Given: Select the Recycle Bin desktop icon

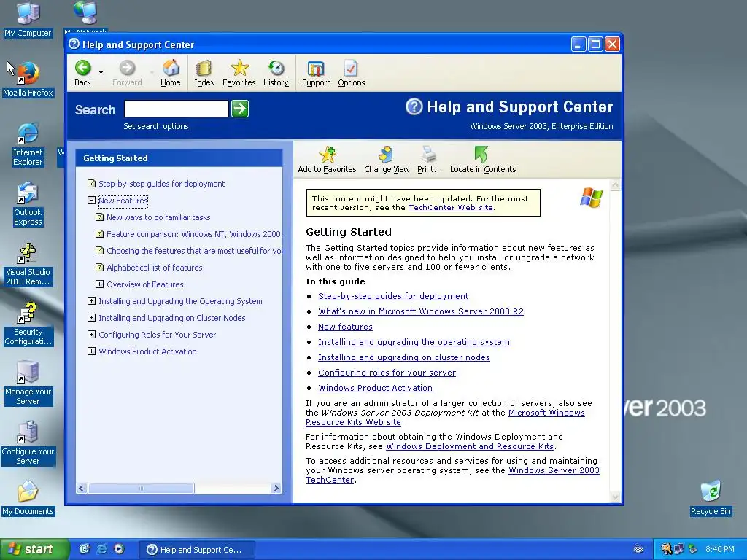Looking at the screenshot, I should [x=711, y=499].
